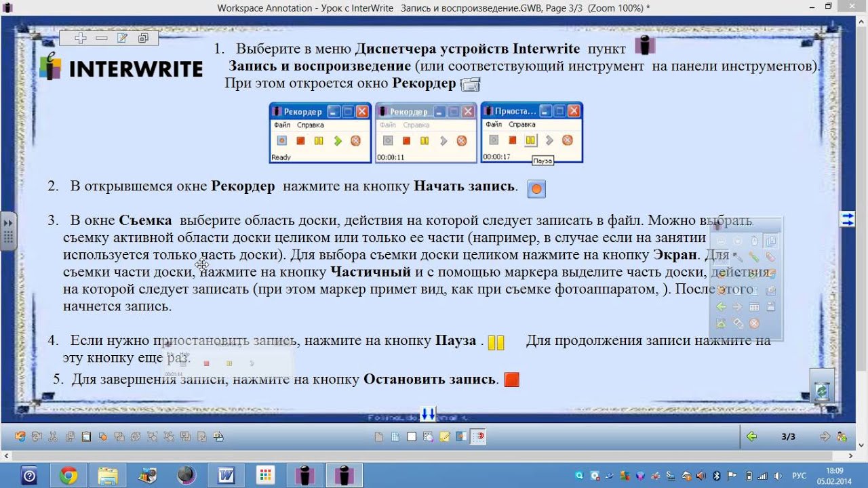Click the blue down arrows below the page
This screenshot has width=868, height=488.
point(428,413)
